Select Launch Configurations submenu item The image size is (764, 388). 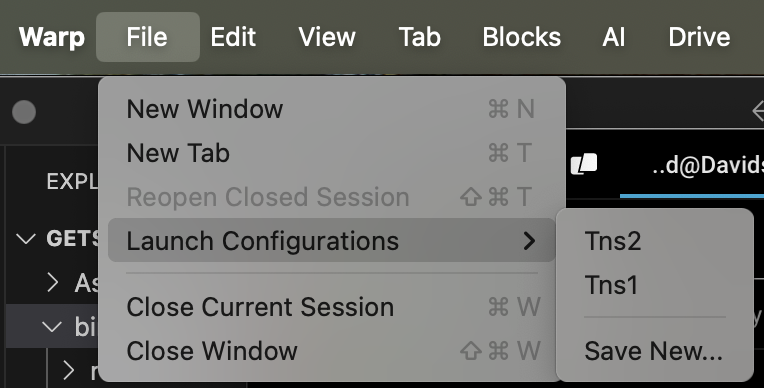tap(331, 240)
